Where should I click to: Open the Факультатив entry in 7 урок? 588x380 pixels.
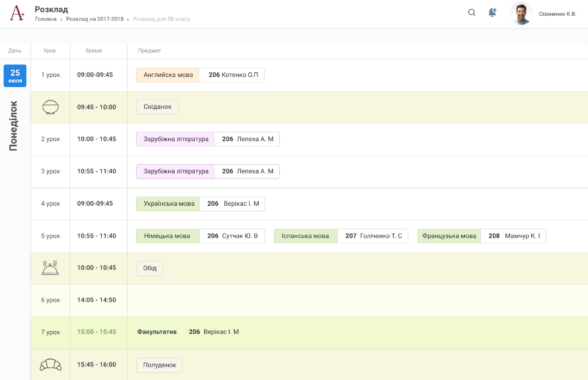(157, 332)
